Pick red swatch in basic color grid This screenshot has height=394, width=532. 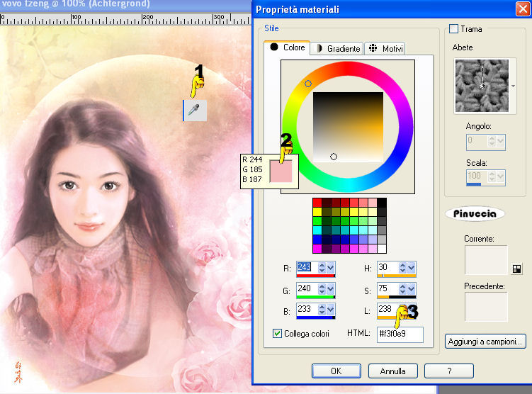[317, 203]
